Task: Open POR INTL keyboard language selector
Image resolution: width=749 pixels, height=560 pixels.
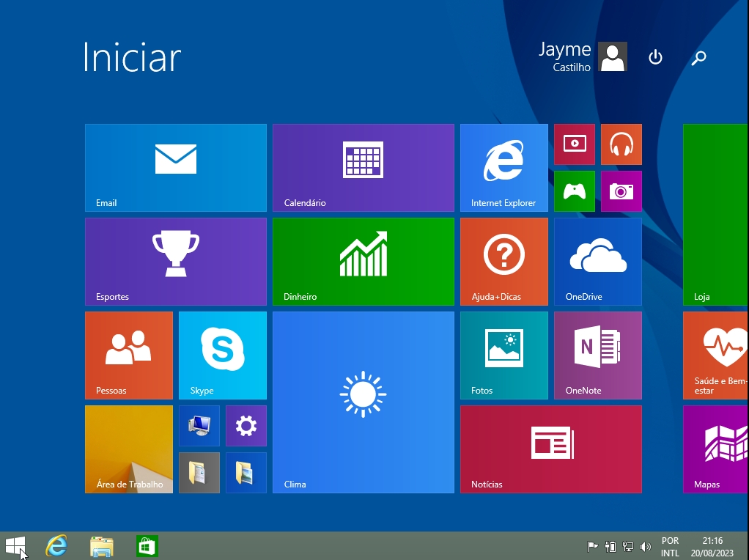Action: (x=670, y=547)
